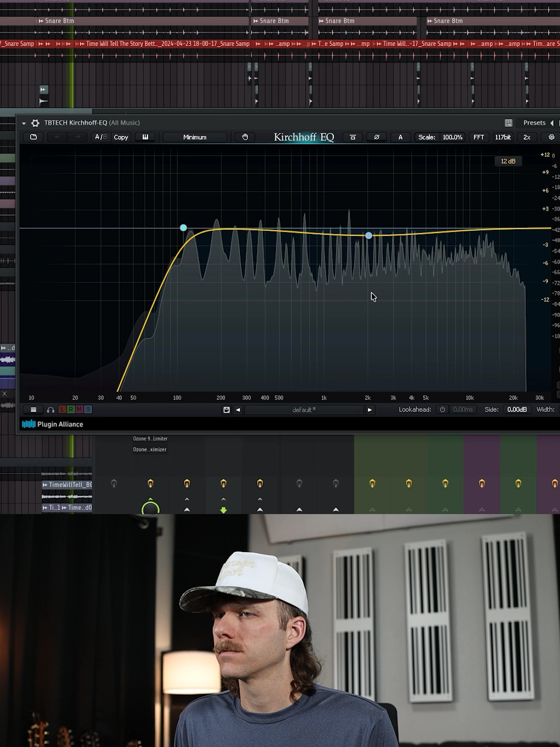This screenshot has width=560, height=747.
Task: Select the first Snare Btm clip in the playlist
Action: click(x=143, y=21)
